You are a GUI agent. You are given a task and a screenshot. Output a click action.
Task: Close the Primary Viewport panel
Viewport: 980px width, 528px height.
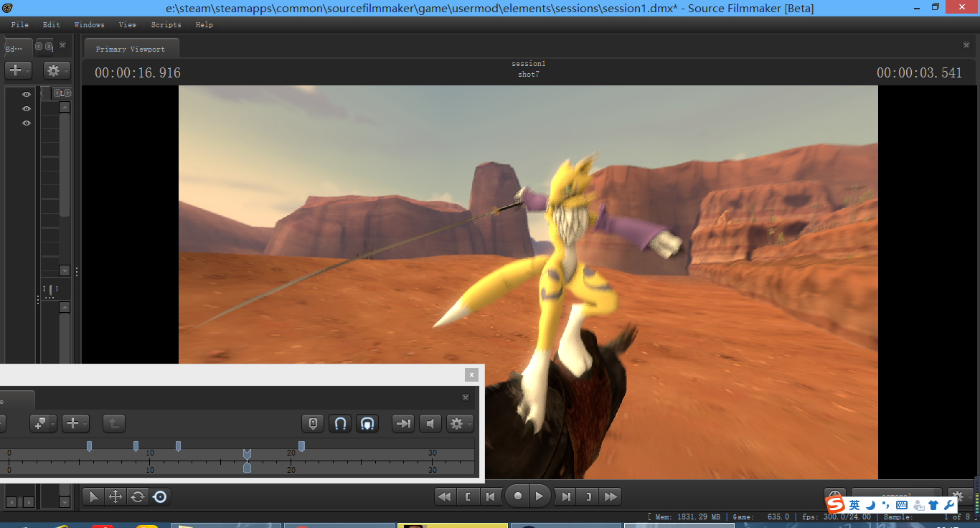966,45
